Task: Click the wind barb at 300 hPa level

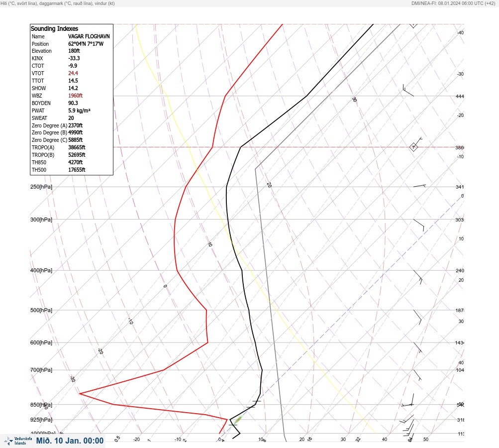Action: (x=419, y=225)
